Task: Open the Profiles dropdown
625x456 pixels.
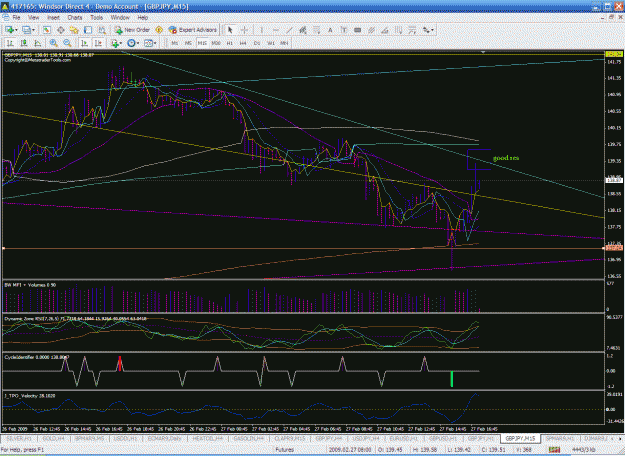Action: (28, 30)
